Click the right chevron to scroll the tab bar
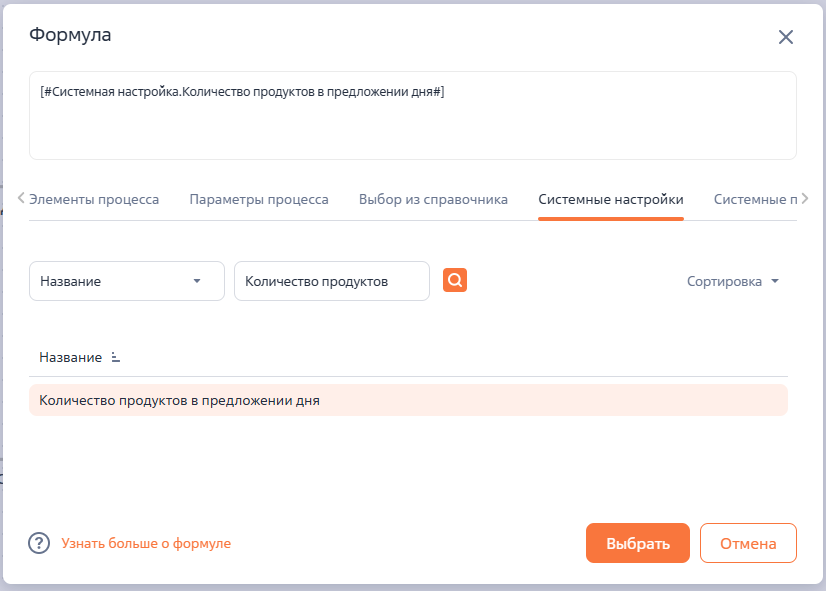Viewport: 826px width, 591px height. [x=807, y=199]
